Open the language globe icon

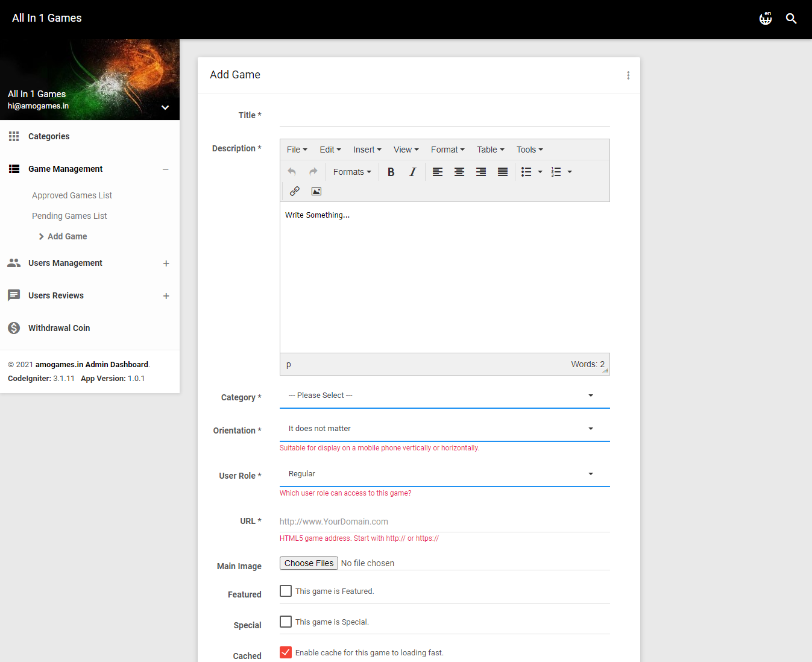(766, 19)
